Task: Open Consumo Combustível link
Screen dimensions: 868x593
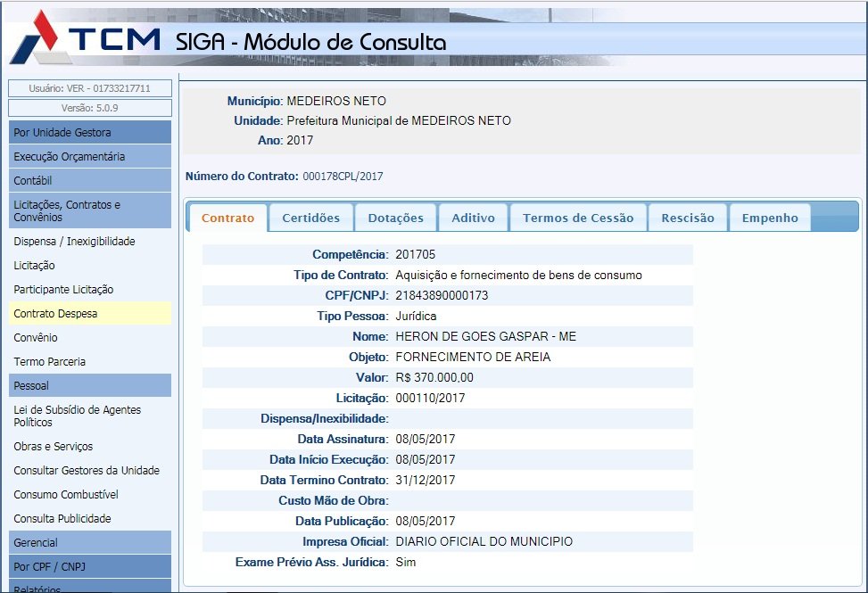Action: 66,495
